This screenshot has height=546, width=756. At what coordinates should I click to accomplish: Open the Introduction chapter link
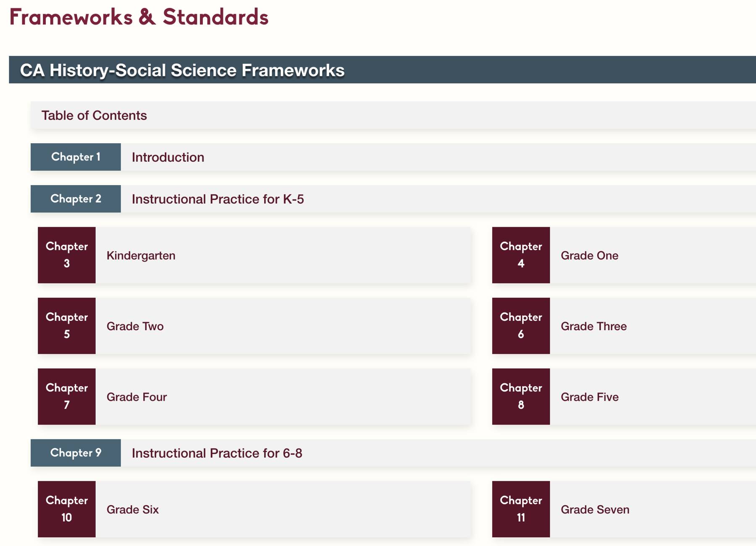[168, 157]
